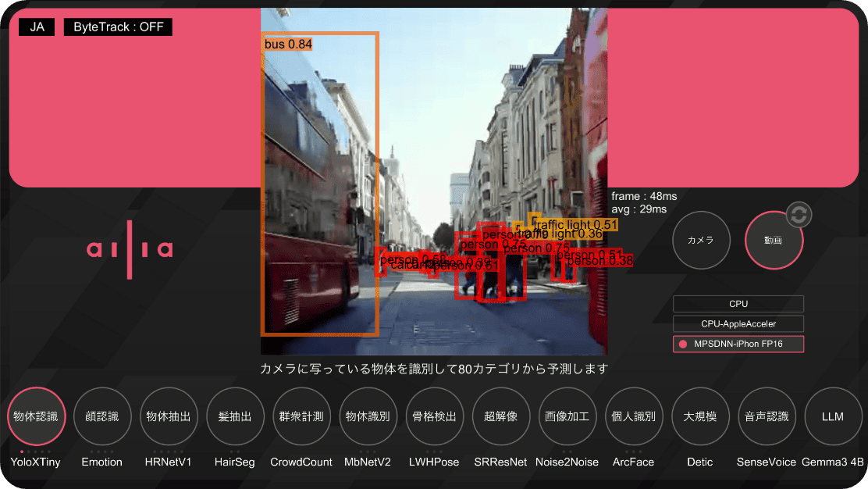Select the 物体認識 YoloXTiny model icon
The height and width of the screenshot is (489, 868).
click(36, 416)
